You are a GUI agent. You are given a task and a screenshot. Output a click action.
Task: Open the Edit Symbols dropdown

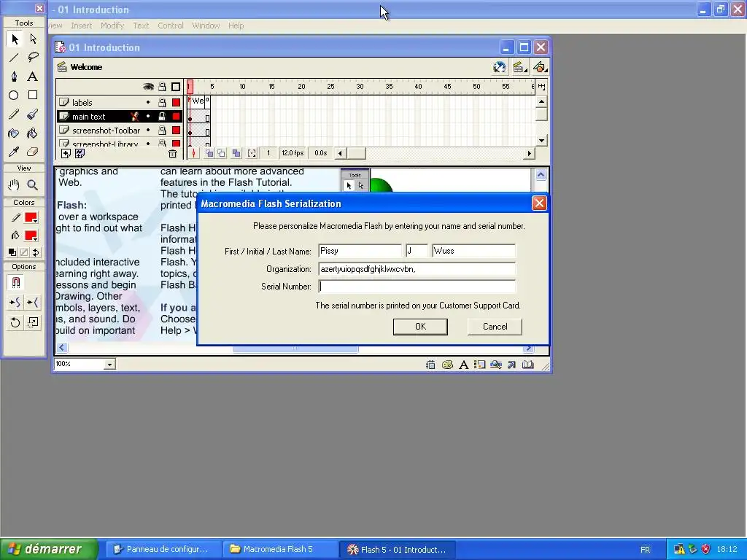point(541,67)
